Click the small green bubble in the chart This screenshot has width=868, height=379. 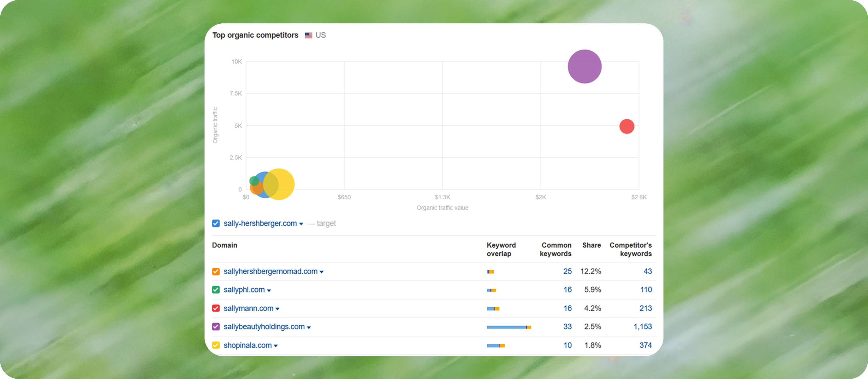click(x=254, y=181)
